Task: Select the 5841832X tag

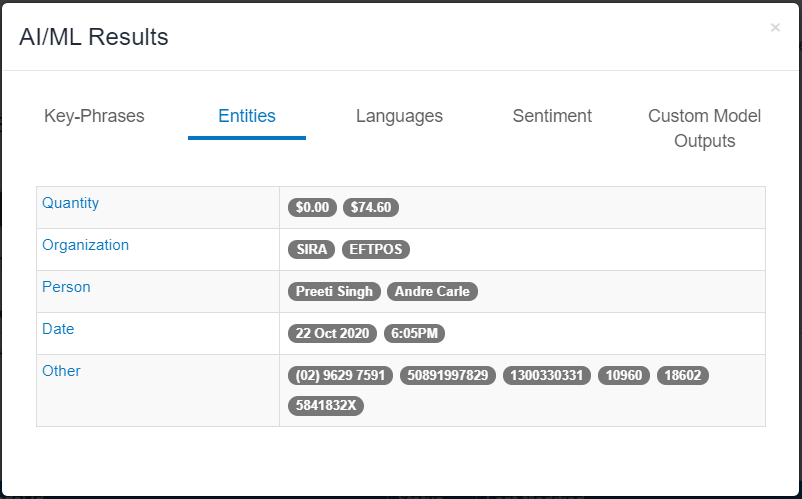Action: pyautogui.click(x=326, y=406)
